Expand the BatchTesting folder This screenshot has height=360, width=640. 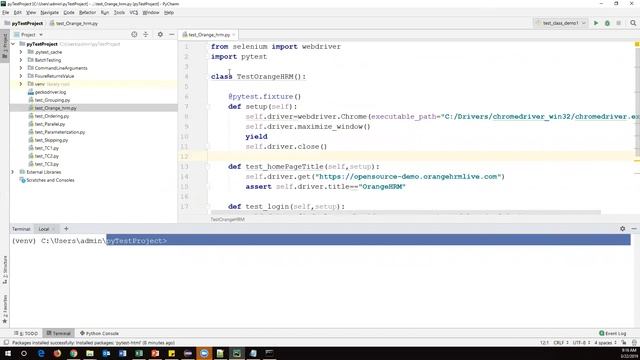click(21, 60)
